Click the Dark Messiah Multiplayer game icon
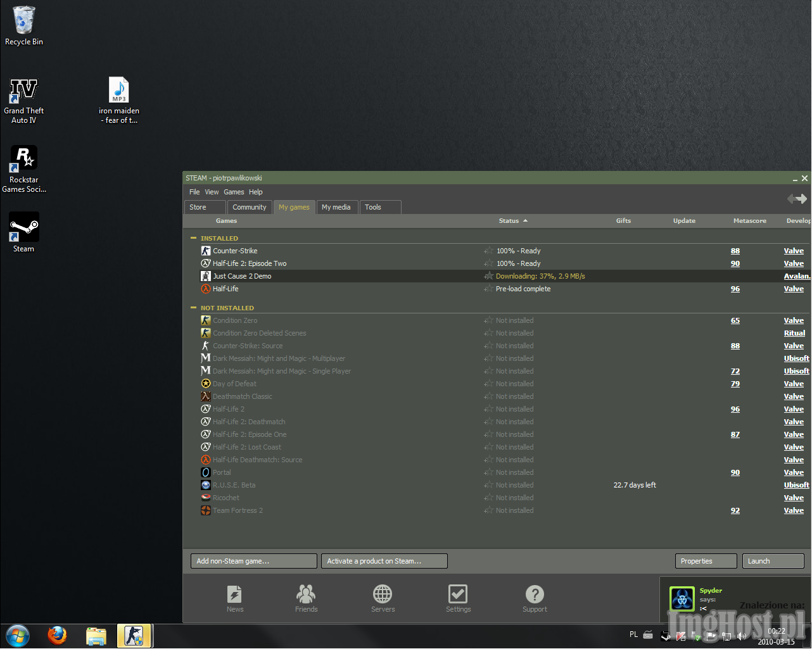Image resolution: width=812 pixels, height=649 pixels. [x=206, y=358]
